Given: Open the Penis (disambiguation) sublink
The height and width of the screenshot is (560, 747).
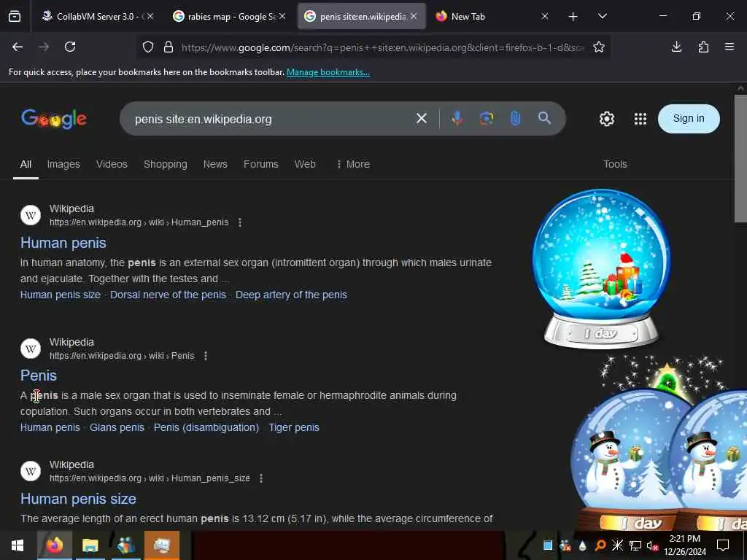Looking at the screenshot, I should (206, 427).
